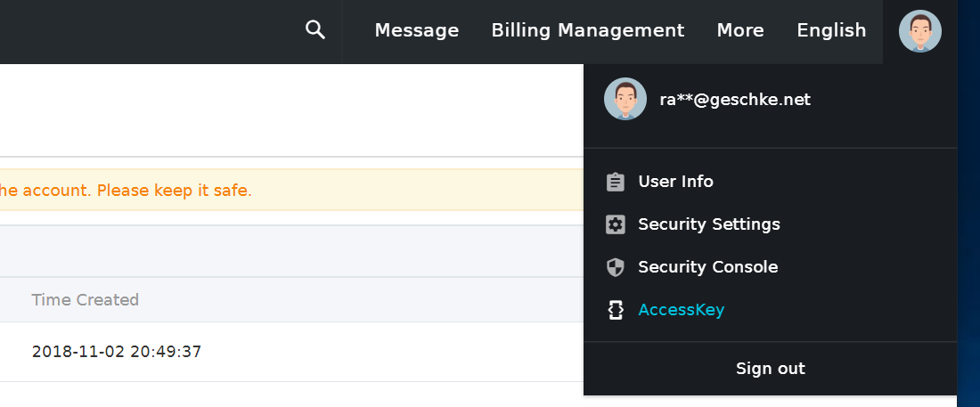Click the Security Settings gear icon

(x=616, y=224)
